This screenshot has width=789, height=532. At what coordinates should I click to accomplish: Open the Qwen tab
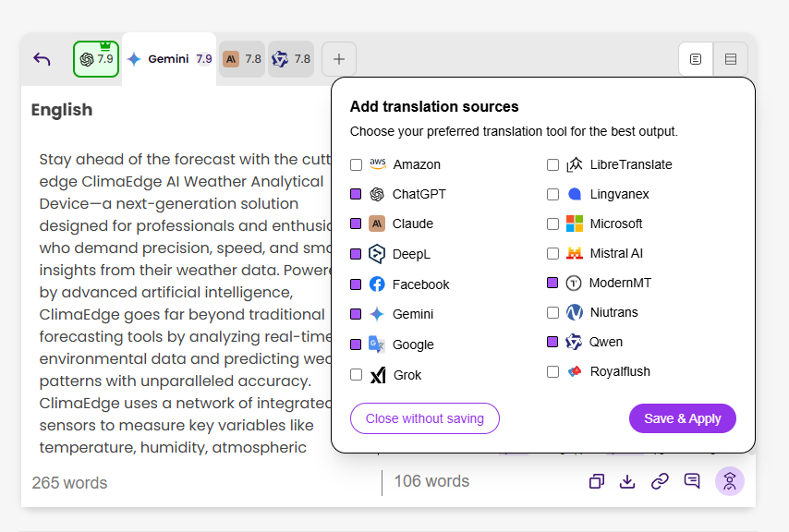291,59
